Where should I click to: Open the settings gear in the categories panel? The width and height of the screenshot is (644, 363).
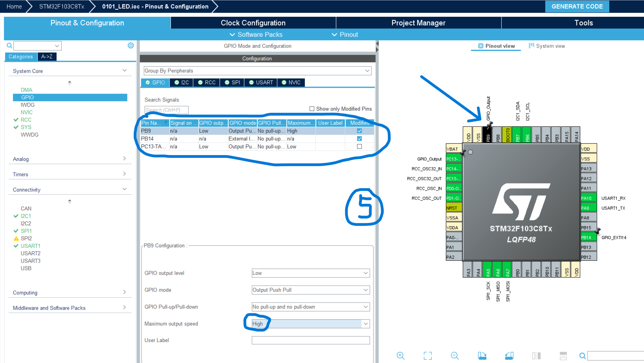(x=131, y=46)
